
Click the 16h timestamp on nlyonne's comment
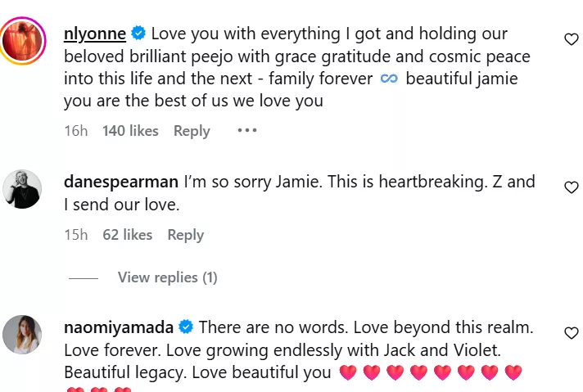pyautogui.click(x=75, y=131)
